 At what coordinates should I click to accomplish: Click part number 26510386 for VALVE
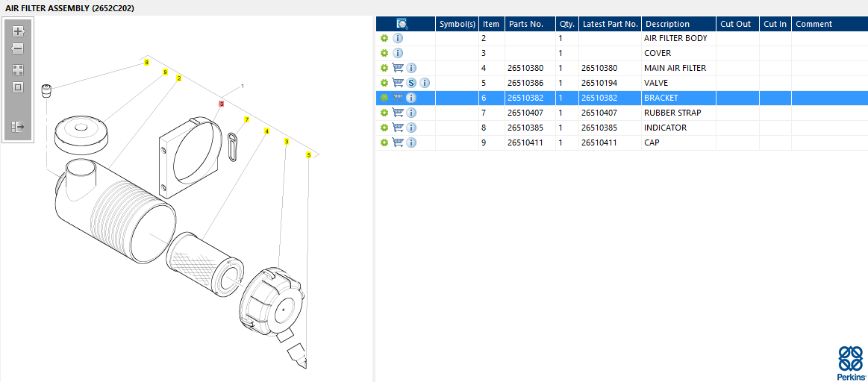click(525, 83)
